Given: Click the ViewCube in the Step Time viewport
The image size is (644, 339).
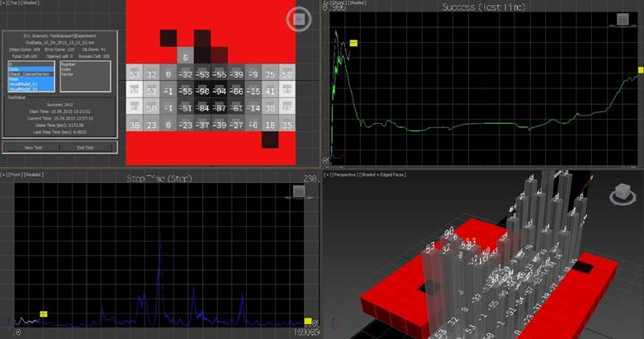Looking at the screenshot, I should point(299,191).
